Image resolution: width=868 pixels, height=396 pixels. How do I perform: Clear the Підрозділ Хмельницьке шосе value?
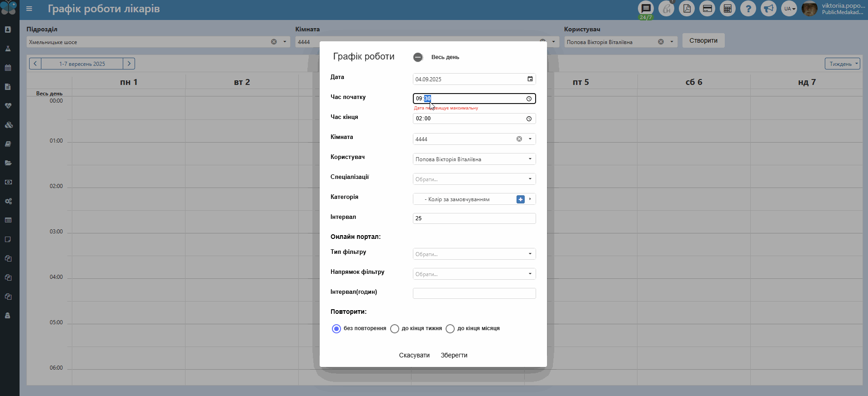pyautogui.click(x=274, y=42)
